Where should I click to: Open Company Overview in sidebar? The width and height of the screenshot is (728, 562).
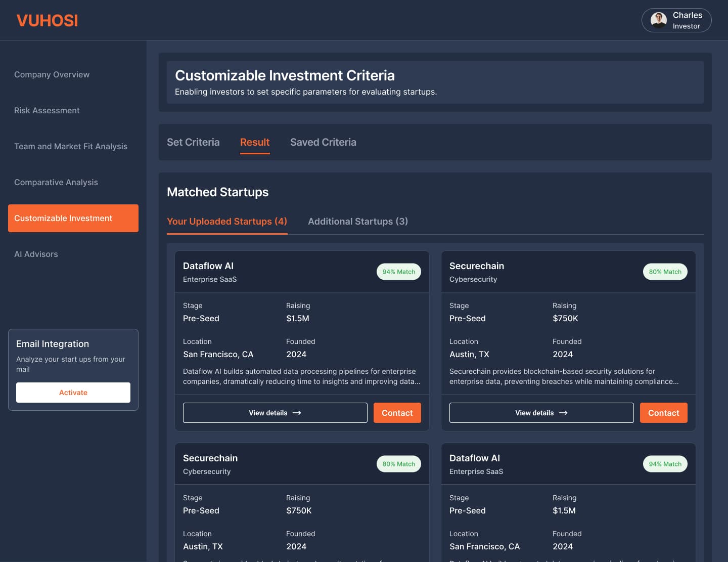(52, 74)
